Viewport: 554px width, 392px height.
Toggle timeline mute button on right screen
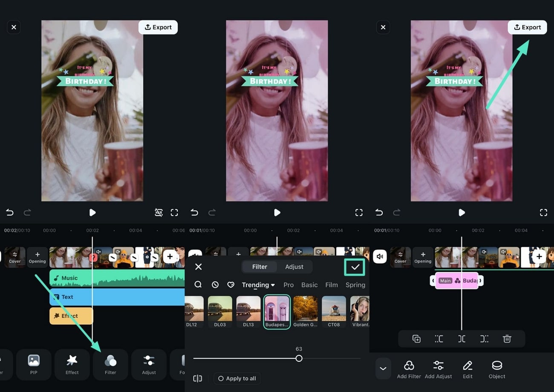[x=380, y=257]
